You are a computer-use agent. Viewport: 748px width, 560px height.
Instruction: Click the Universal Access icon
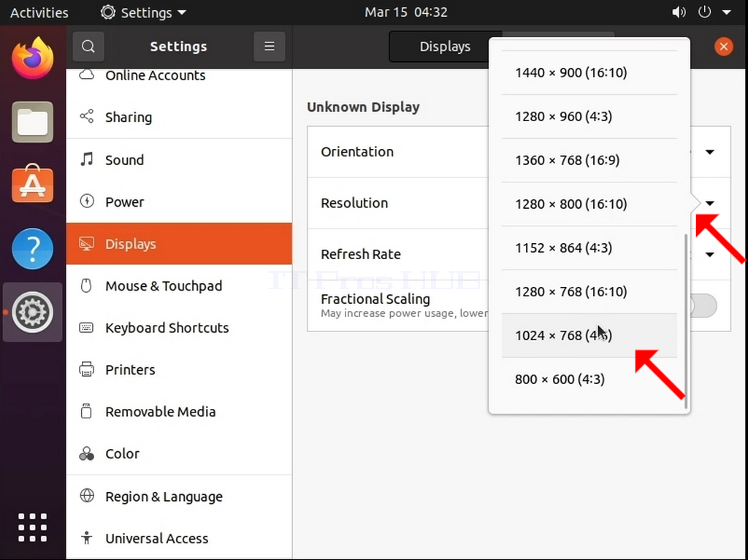[x=86, y=538]
